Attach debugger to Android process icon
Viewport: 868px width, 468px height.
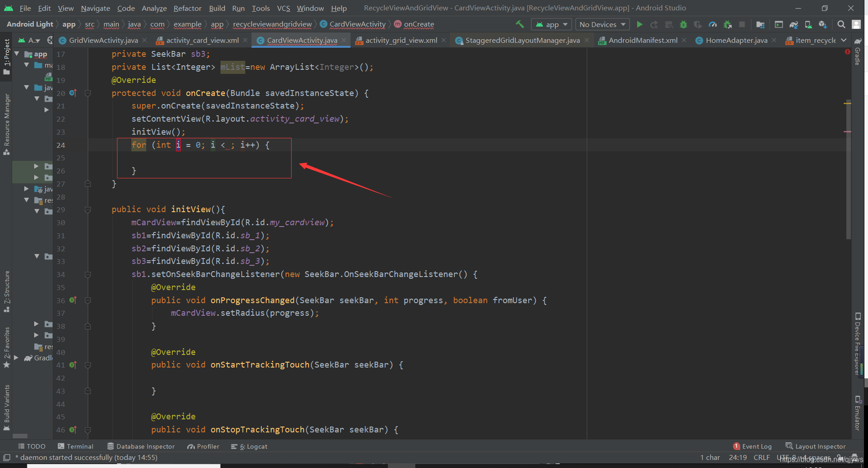coord(728,24)
